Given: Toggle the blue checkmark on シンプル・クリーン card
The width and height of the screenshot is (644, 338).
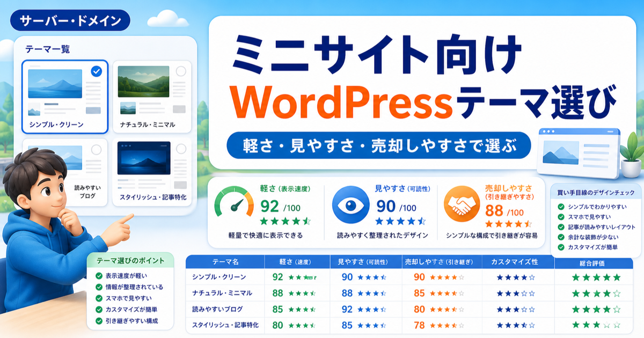Looking at the screenshot, I should point(97,71).
